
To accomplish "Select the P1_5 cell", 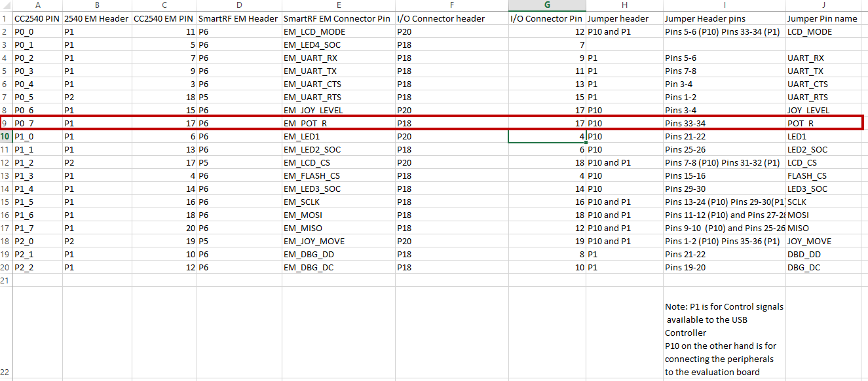I will coord(37,202).
